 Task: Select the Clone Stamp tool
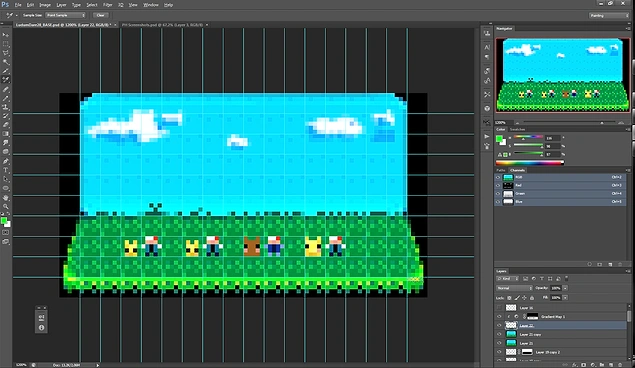tap(6, 107)
